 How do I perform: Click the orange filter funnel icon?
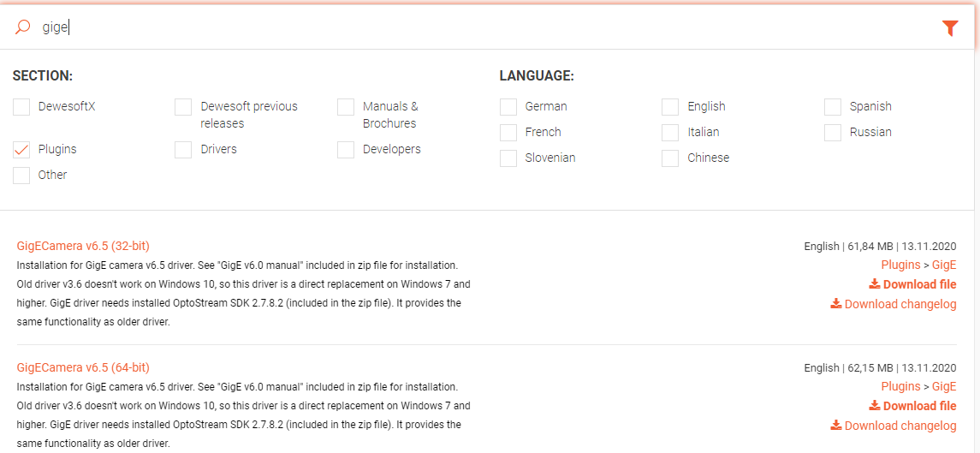949,27
